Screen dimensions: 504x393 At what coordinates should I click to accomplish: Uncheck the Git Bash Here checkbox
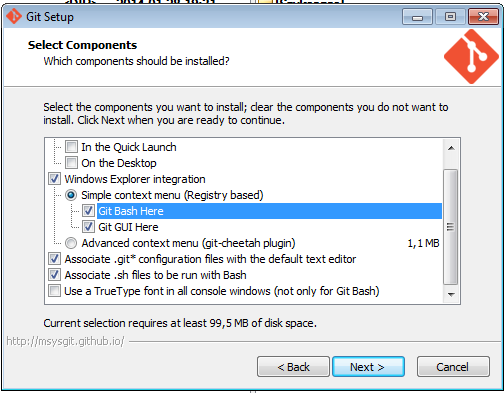click(x=88, y=211)
